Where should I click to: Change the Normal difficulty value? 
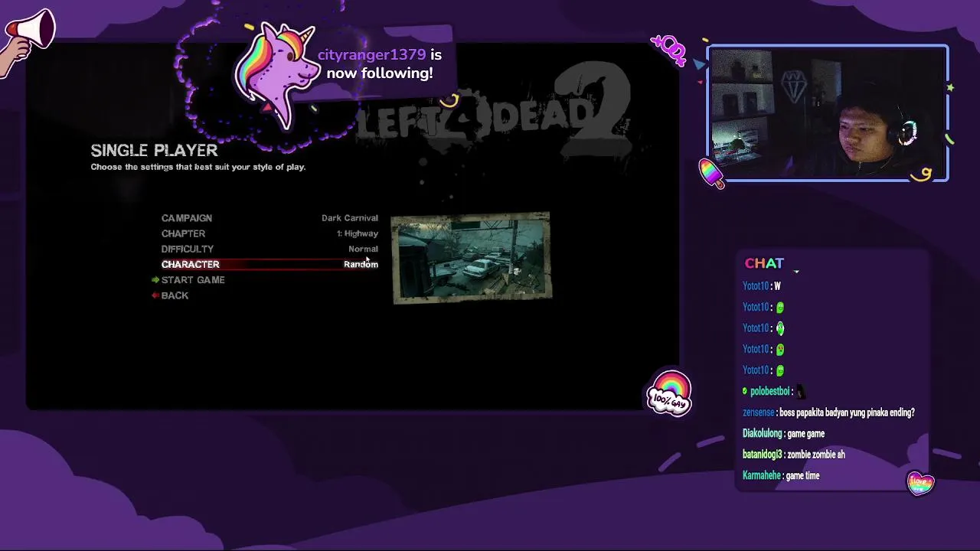[363, 249]
